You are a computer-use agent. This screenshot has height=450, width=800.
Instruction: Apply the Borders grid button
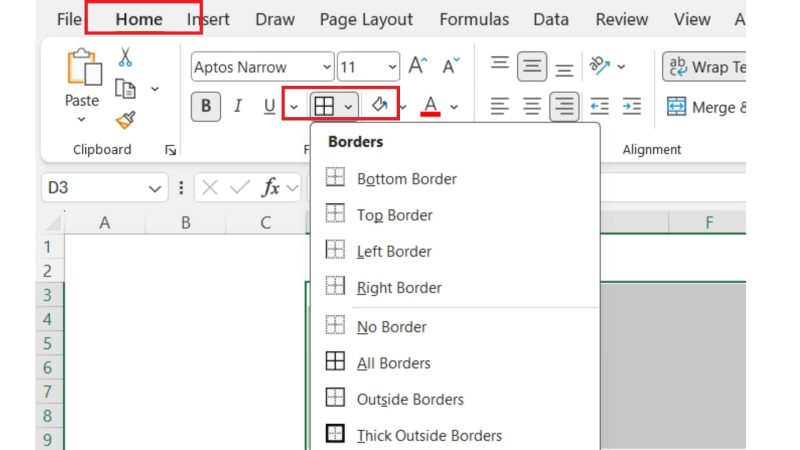pos(324,106)
